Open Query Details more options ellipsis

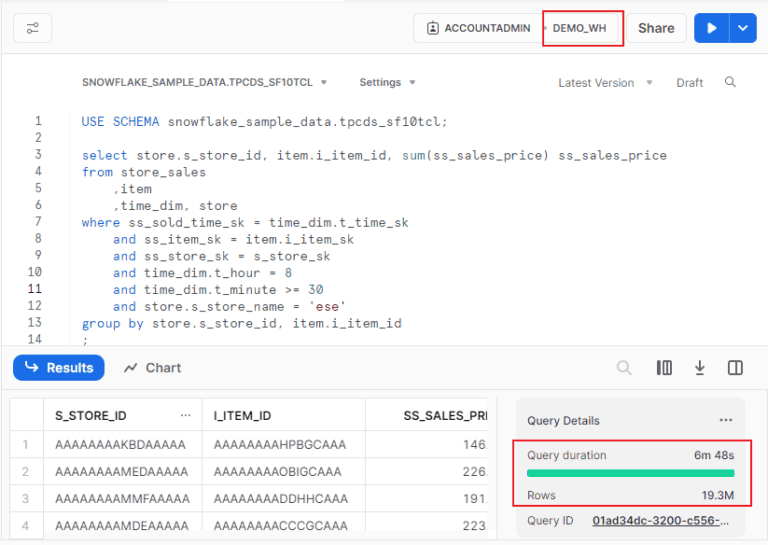click(726, 420)
